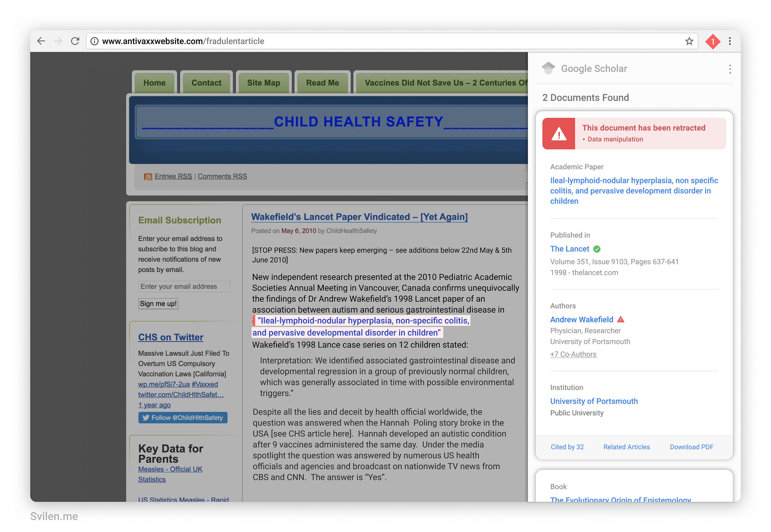Click the Sign me up! button
This screenshot has width=771, height=532.
pyautogui.click(x=158, y=304)
